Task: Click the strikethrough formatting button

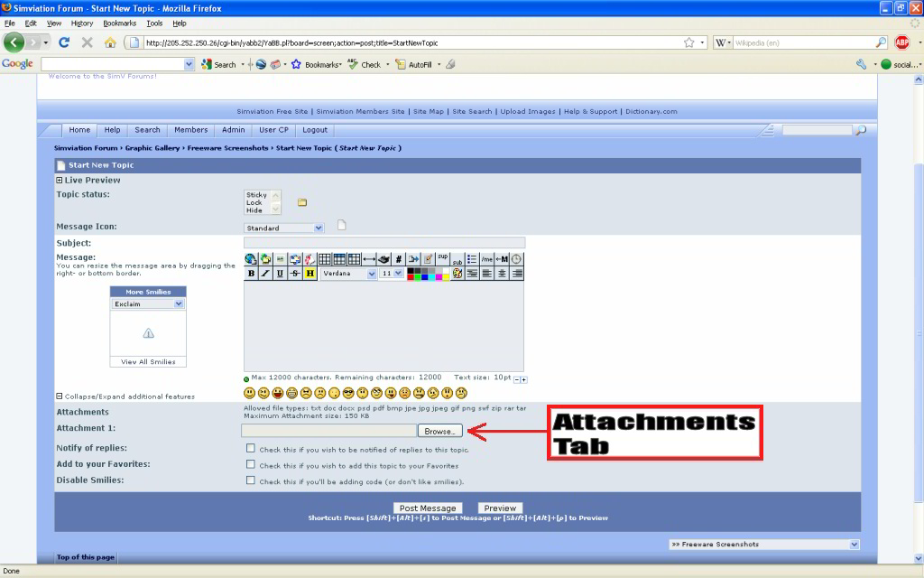Action: pyautogui.click(x=295, y=274)
